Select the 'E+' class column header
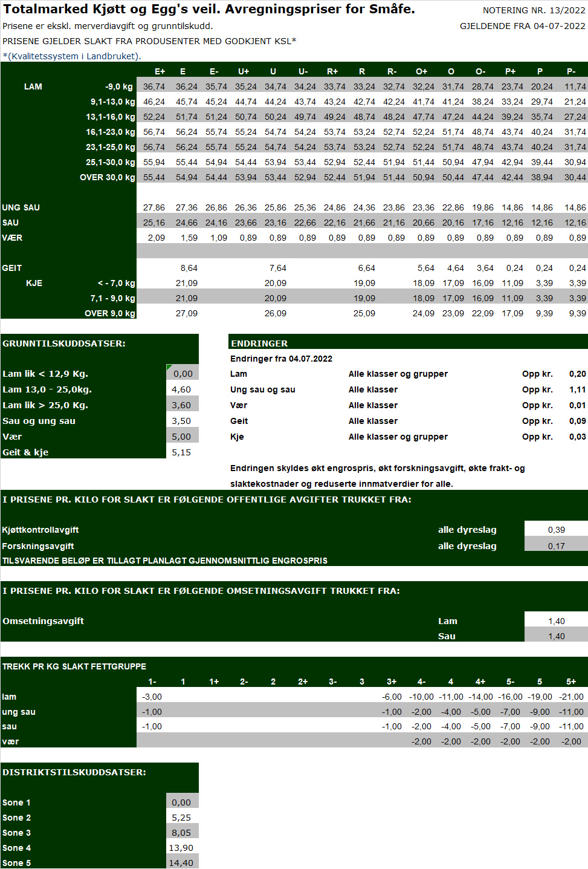 click(160, 71)
